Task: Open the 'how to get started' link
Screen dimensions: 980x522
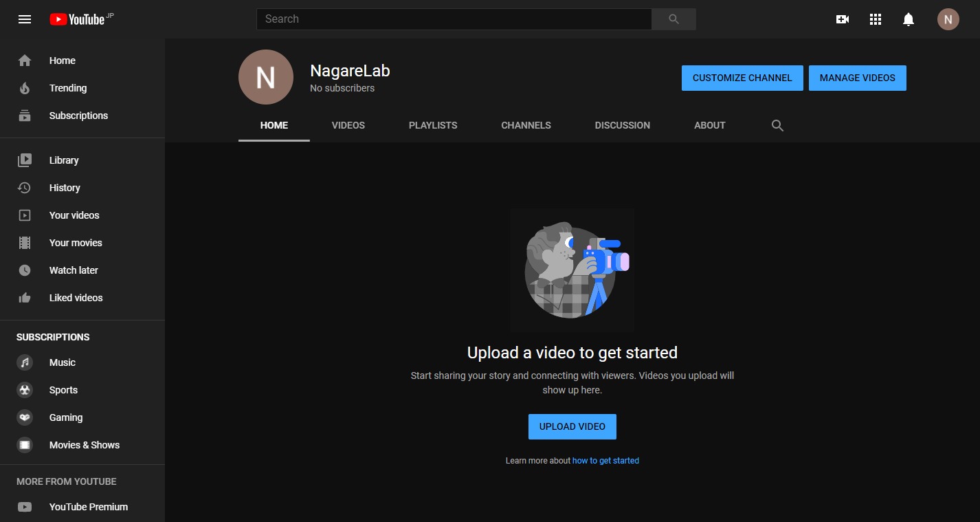Action: pos(605,461)
